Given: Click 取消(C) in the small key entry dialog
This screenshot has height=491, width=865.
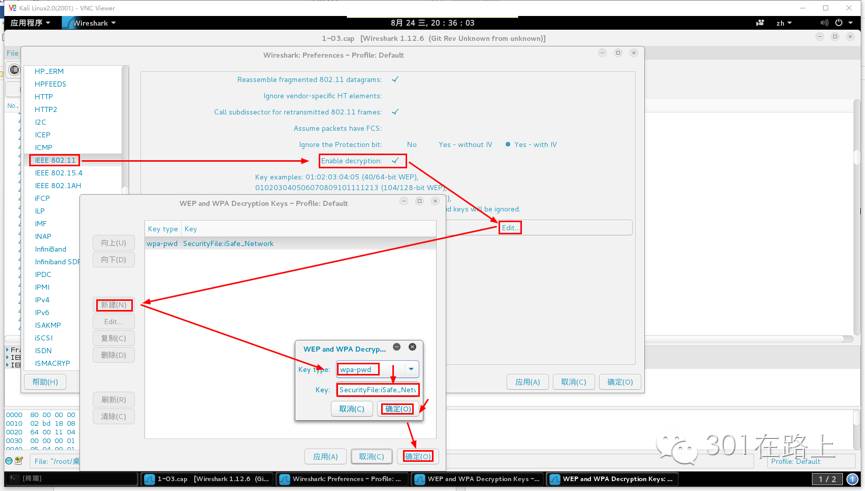Looking at the screenshot, I should click(x=351, y=409).
